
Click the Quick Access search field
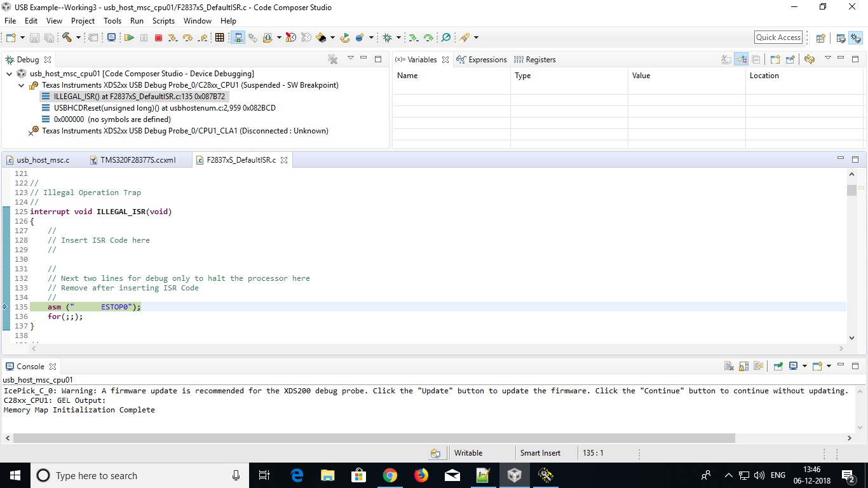[778, 37]
